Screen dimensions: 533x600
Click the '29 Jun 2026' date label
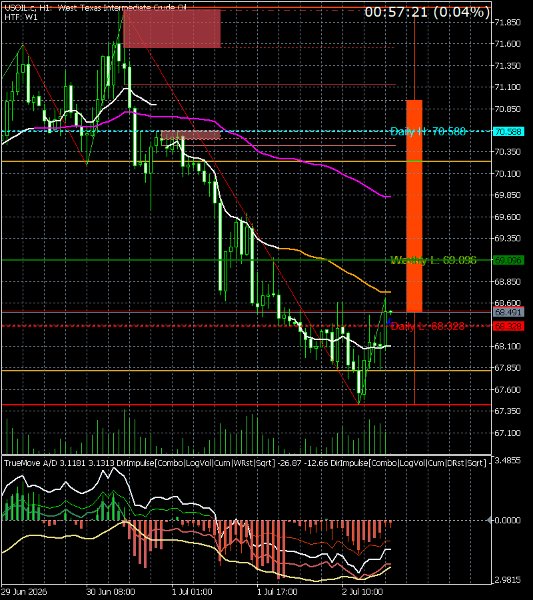pyautogui.click(x=24, y=592)
